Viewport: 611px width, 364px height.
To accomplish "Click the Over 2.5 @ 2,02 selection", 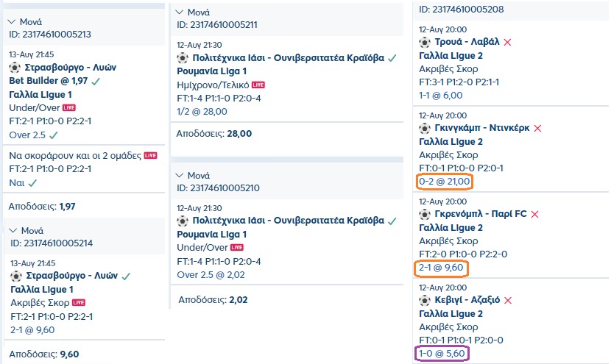I will [x=211, y=275].
